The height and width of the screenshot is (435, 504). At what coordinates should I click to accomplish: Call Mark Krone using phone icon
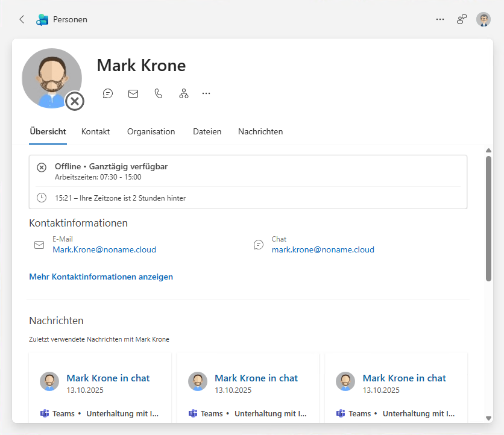click(159, 93)
